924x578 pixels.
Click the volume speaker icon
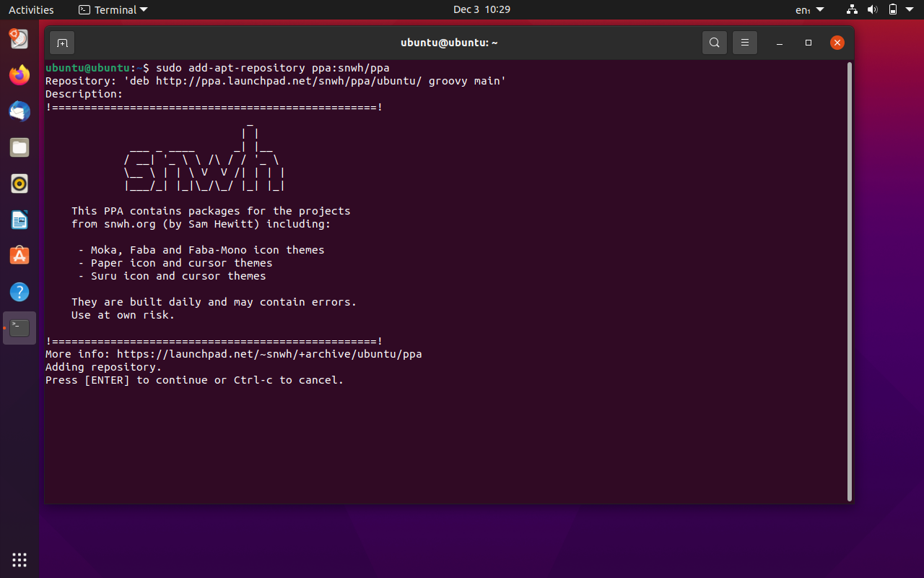pos(872,9)
